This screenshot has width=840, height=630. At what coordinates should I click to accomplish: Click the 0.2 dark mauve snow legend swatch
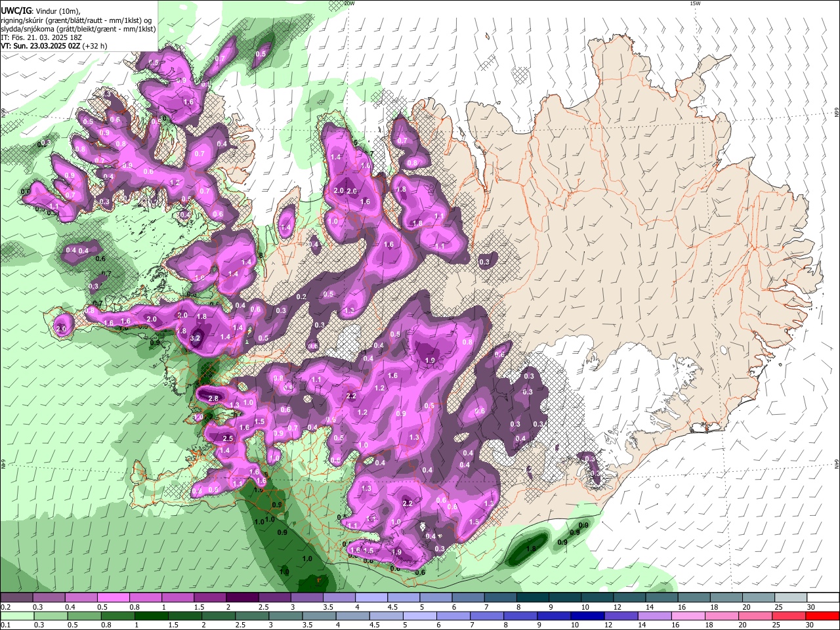coord(16,598)
